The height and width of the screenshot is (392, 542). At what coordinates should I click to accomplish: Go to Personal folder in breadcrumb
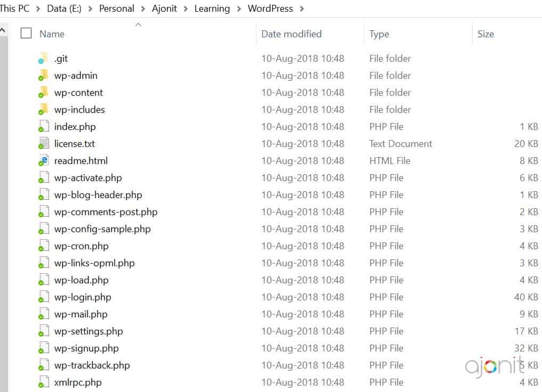pos(117,9)
